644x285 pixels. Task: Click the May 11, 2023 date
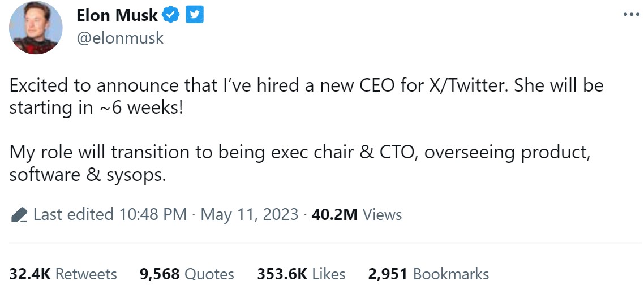point(249,215)
